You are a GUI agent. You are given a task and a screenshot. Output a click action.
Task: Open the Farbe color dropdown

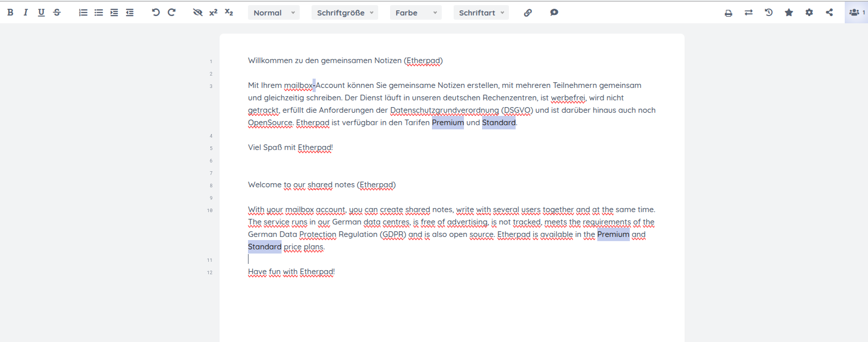point(416,12)
